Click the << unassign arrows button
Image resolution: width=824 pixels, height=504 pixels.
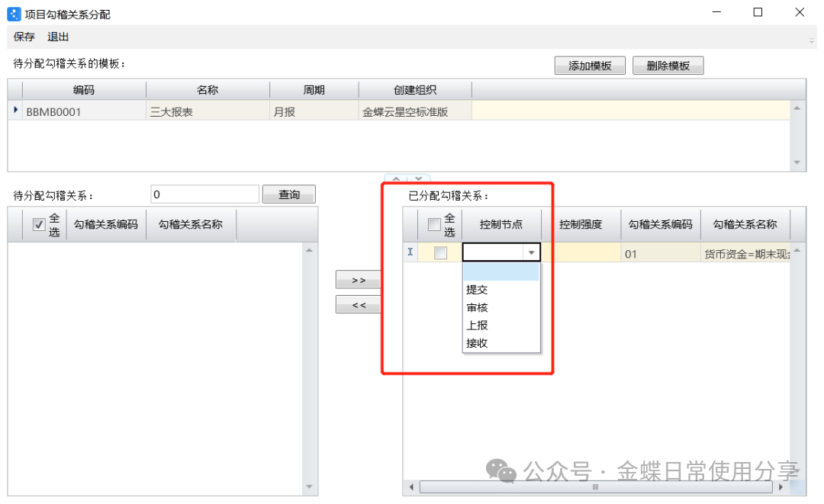tap(359, 305)
